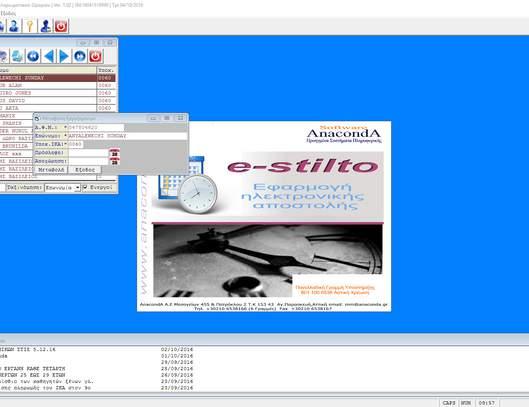
Task: Click the CAPS indicator in status bar
Action: click(x=449, y=403)
